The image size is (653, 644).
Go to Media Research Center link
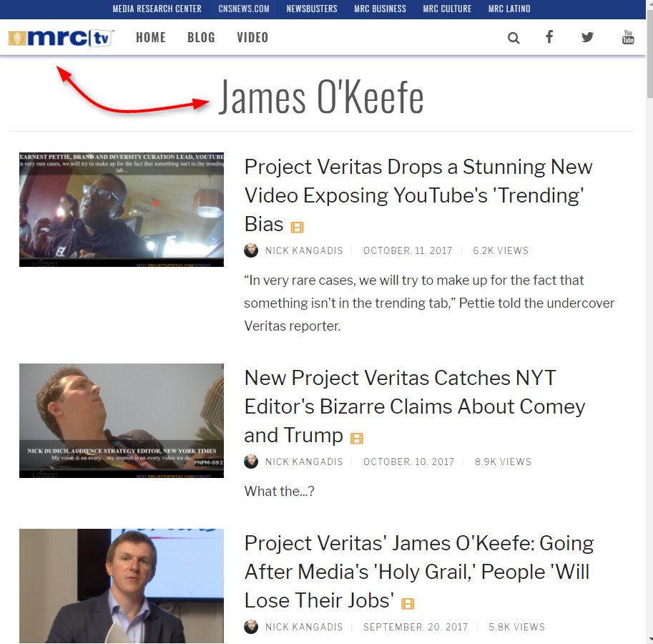coord(157,9)
